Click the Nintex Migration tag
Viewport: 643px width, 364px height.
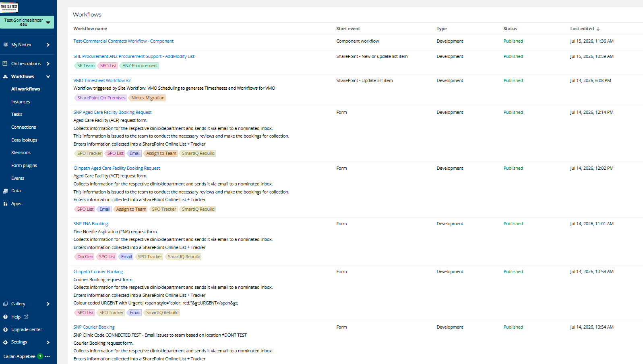coord(147,98)
